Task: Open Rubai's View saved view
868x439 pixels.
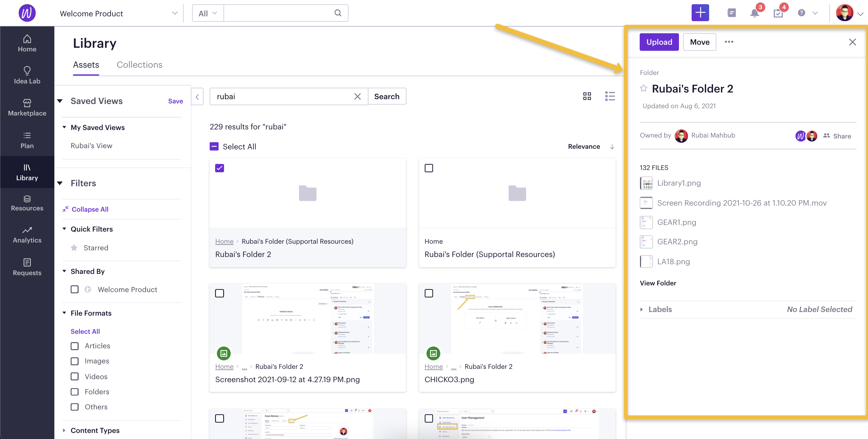Action: click(91, 146)
